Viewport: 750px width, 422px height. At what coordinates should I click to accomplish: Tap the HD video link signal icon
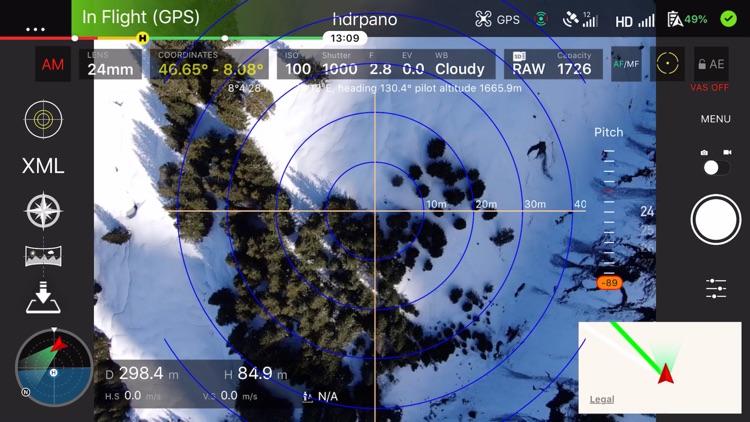(634, 21)
